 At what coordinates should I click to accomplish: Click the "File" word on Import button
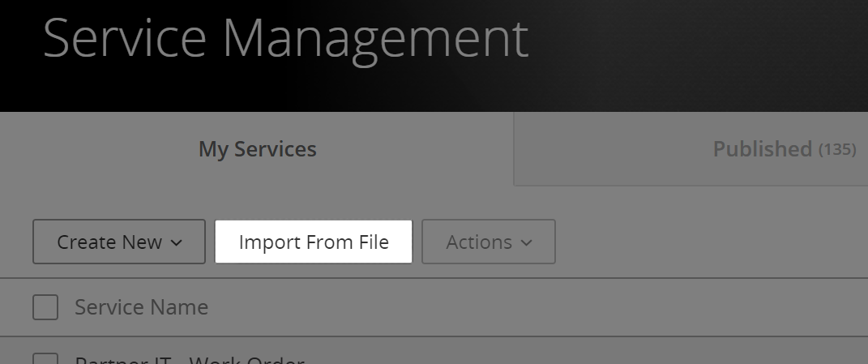tap(374, 242)
